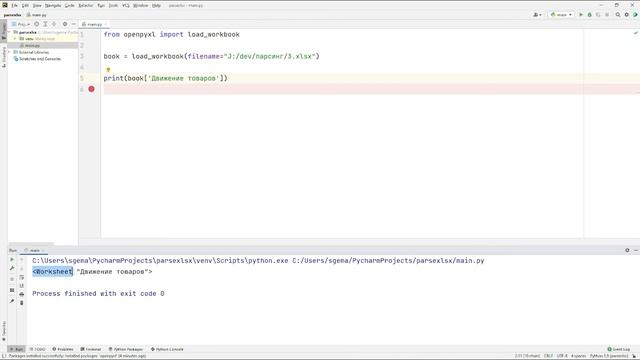Select the 'main' run tab
Image resolution: width=640 pixels, height=360 pixels.
click(34, 250)
